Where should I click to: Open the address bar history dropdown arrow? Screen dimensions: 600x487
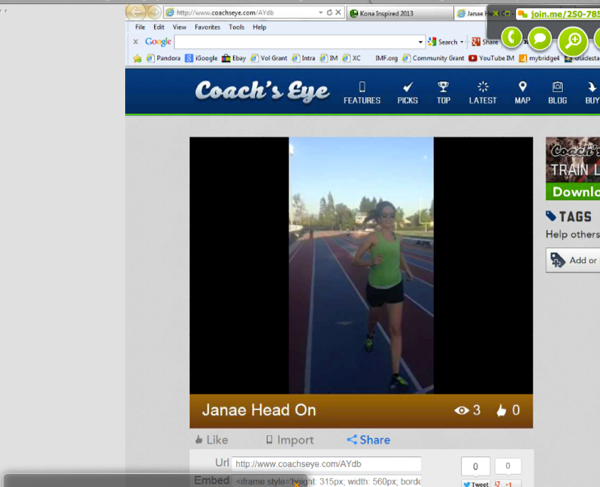[x=321, y=13]
